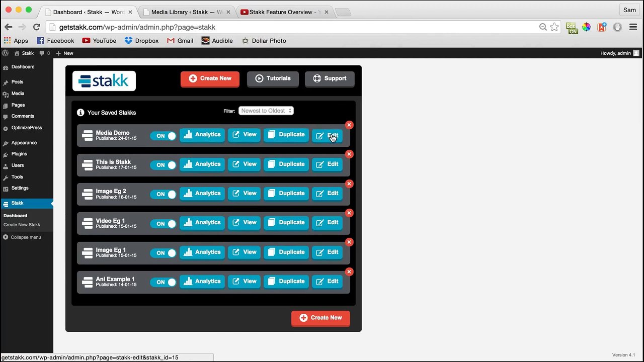Click the colorful wheel extension icon

point(587,27)
